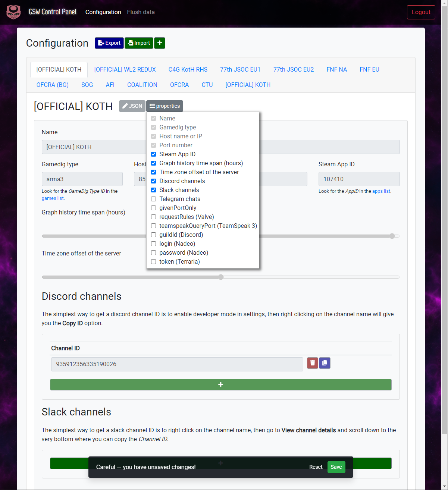
Task: Open the COALITION server configuration
Action: [x=142, y=85]
